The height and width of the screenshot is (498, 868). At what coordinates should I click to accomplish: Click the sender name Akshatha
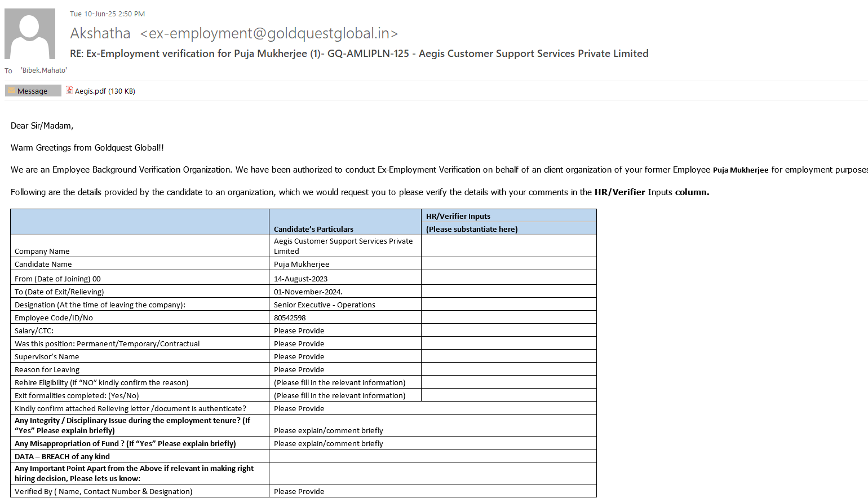[x=100, y=34]
